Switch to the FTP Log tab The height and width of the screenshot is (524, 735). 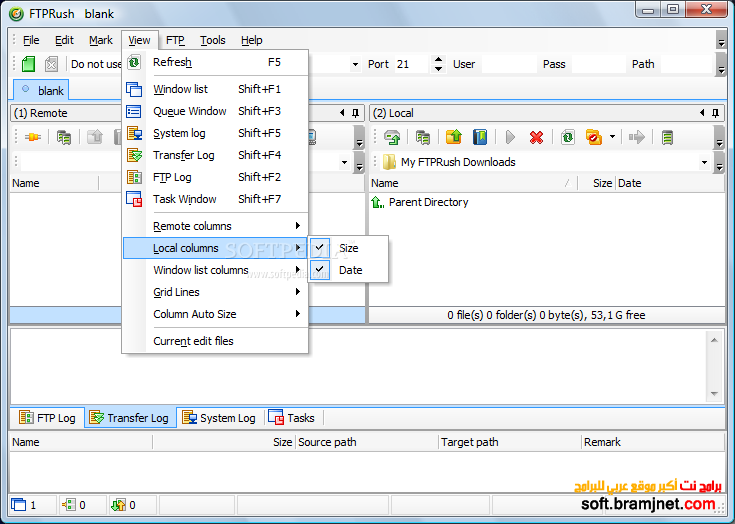click(x=47, y=418)
